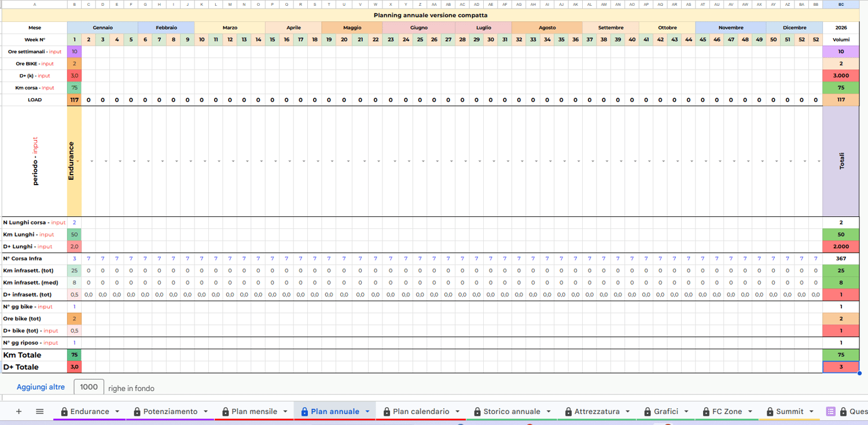Open the all sheets list icon
This screenshot has height=425, width=868.
click(40, 411)
